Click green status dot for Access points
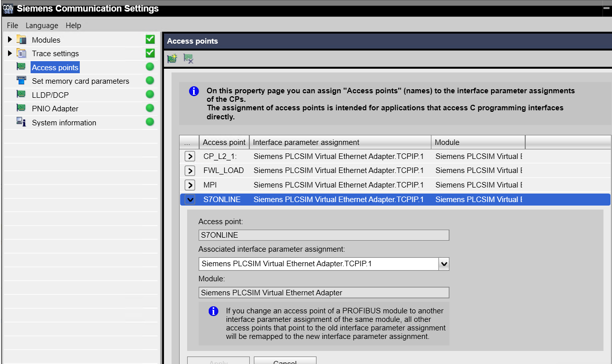Image resolution: width=612 pixels, height=364 pixels. point(150,67)
